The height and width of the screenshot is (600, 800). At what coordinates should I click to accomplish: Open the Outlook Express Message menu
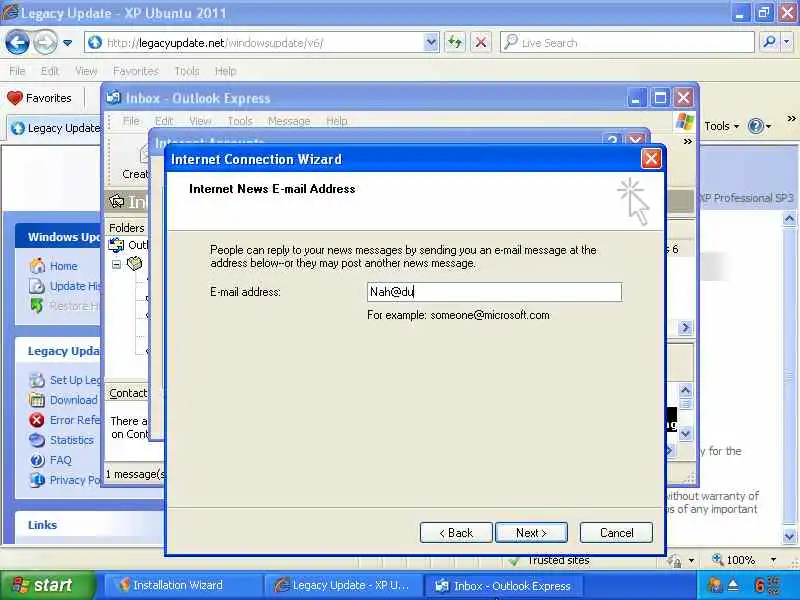(x=289, y=121)
